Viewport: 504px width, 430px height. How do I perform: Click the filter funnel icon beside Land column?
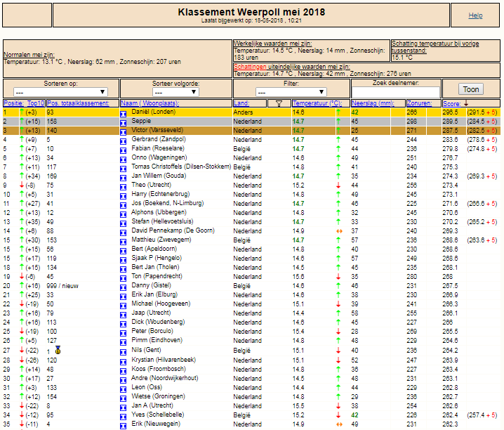click(x=279, y=103)
